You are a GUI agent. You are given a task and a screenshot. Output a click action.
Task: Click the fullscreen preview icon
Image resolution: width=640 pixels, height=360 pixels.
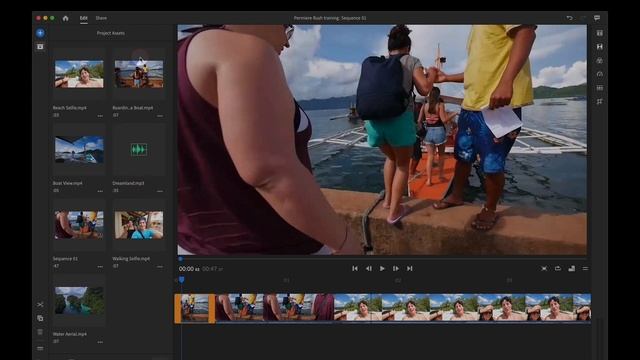(544, 269)
